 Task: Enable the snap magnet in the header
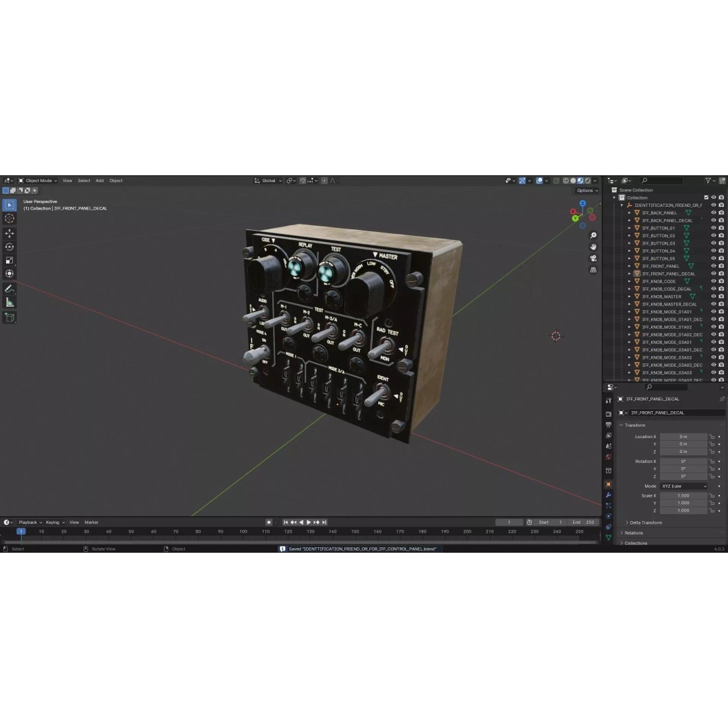301,181
